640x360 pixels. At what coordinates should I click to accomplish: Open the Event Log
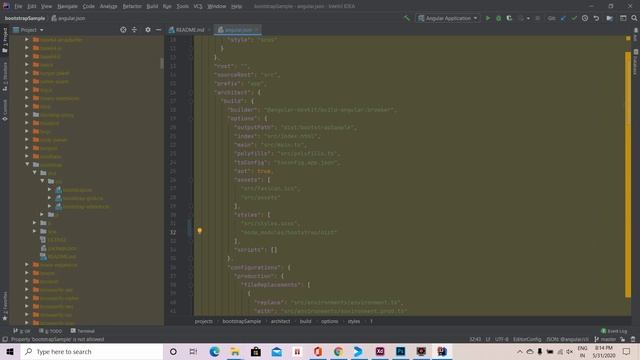click(614, 331)
